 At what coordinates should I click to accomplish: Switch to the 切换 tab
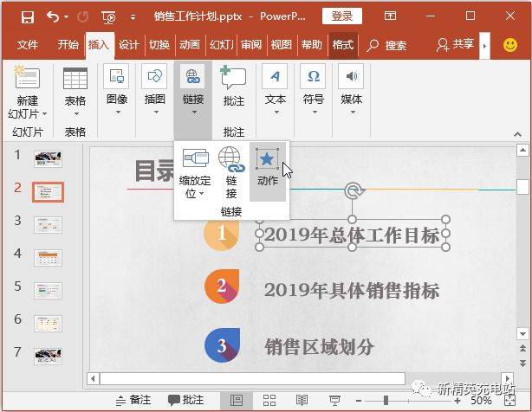pyautogui.click(x=159, y=45)
